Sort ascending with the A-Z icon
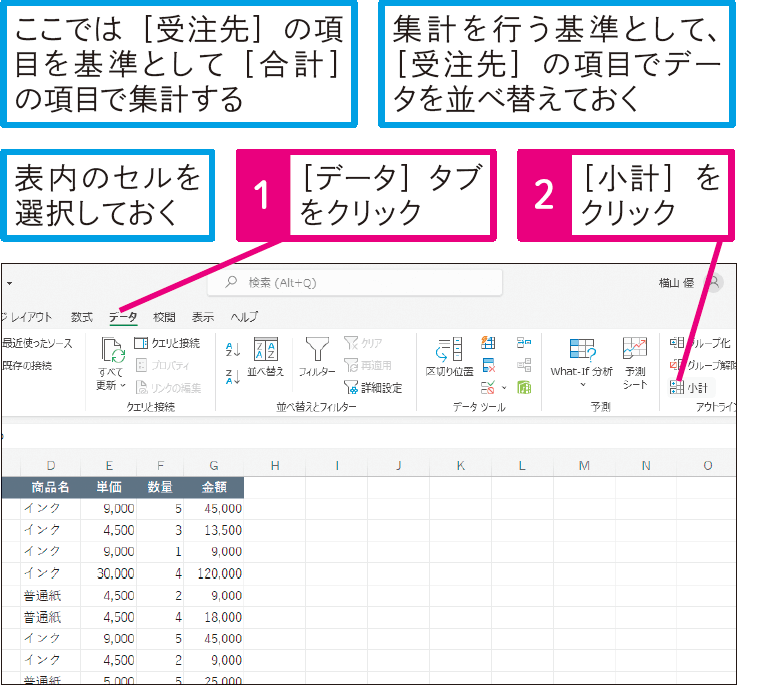 pyautogui.click(x=233, y=349)
